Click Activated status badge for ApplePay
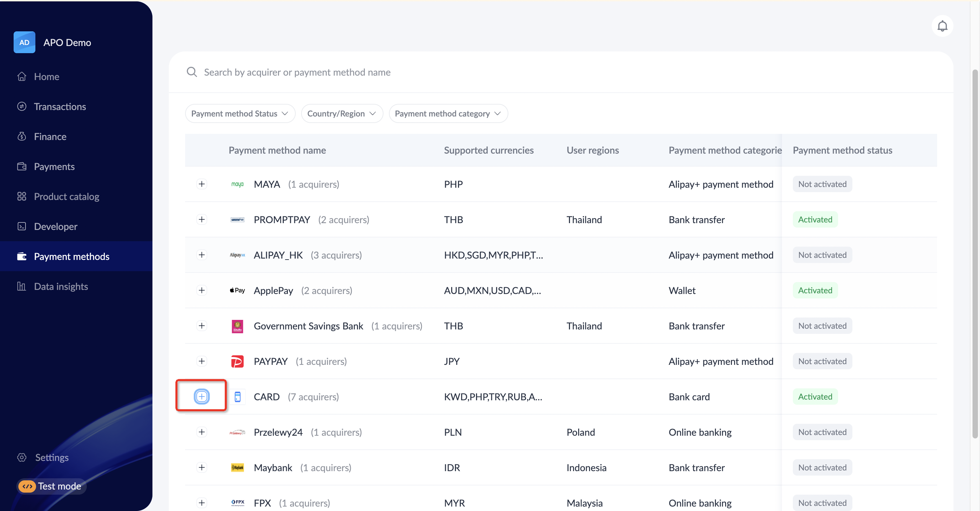 [815, 291]
